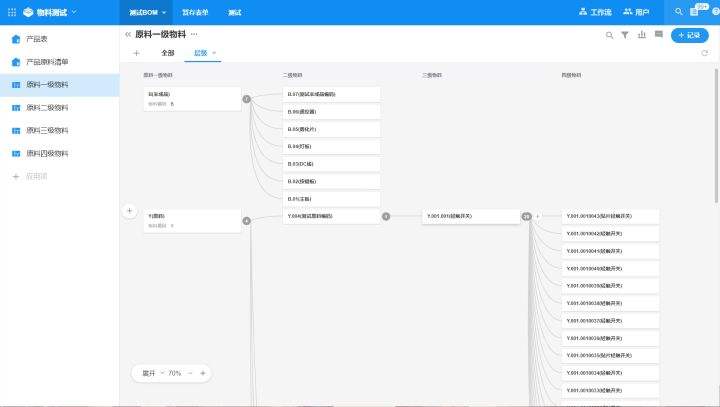Click the refresh view icon
The height and width of the screenshot is (407, 720).
pos(705,53)
